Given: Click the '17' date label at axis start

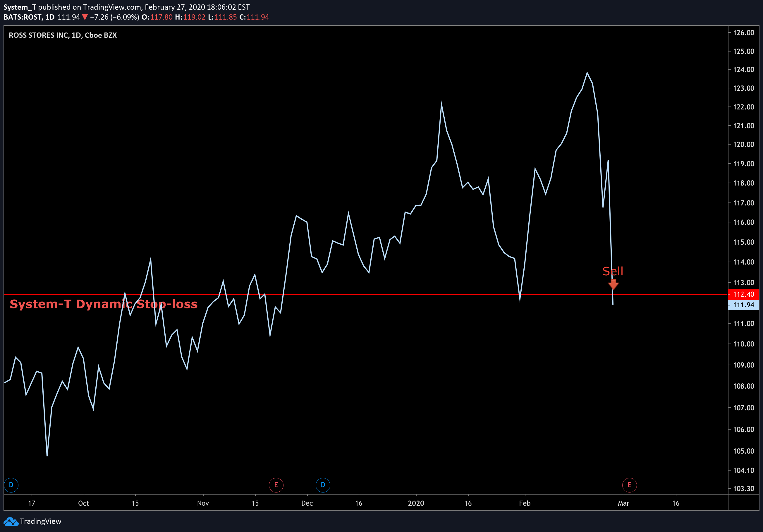Looking at the screenshot, I should point(32,503).
